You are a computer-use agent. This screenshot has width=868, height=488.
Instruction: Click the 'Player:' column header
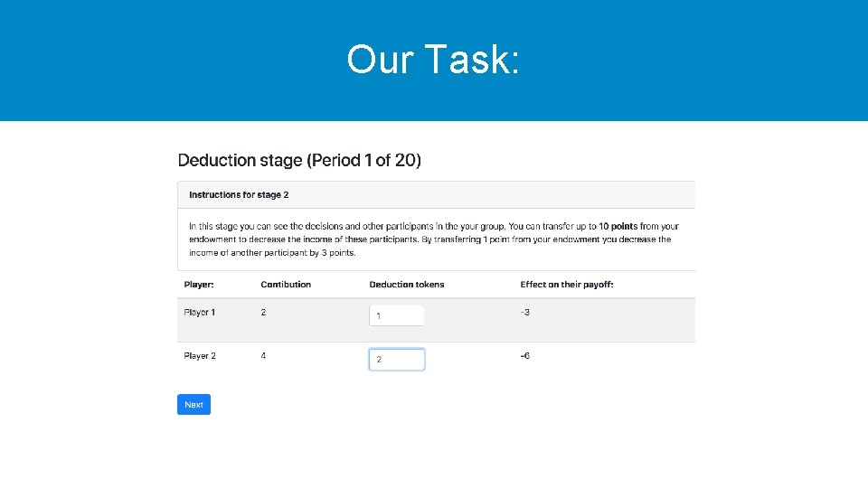point(199,285)
